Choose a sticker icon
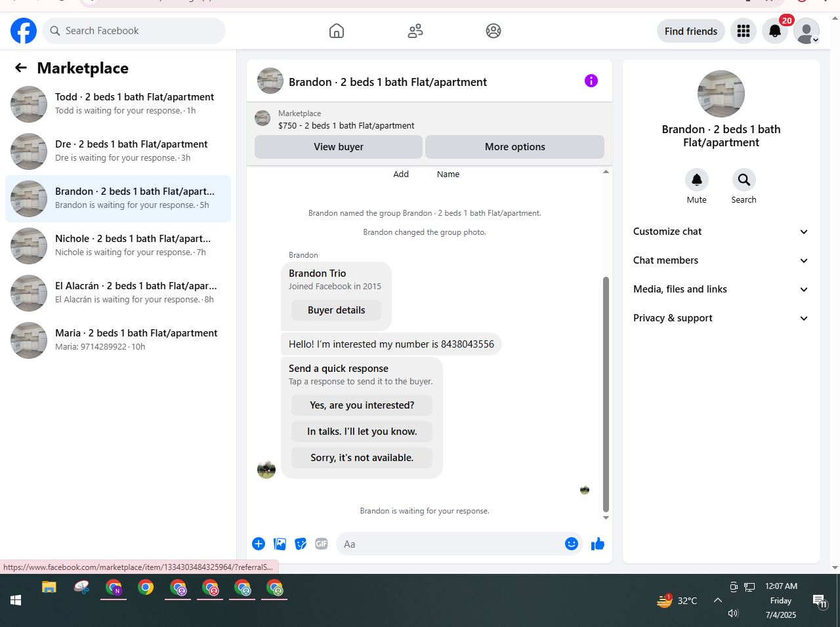The image size is (840, 627). pyautogui.click(x=301, y=544)
